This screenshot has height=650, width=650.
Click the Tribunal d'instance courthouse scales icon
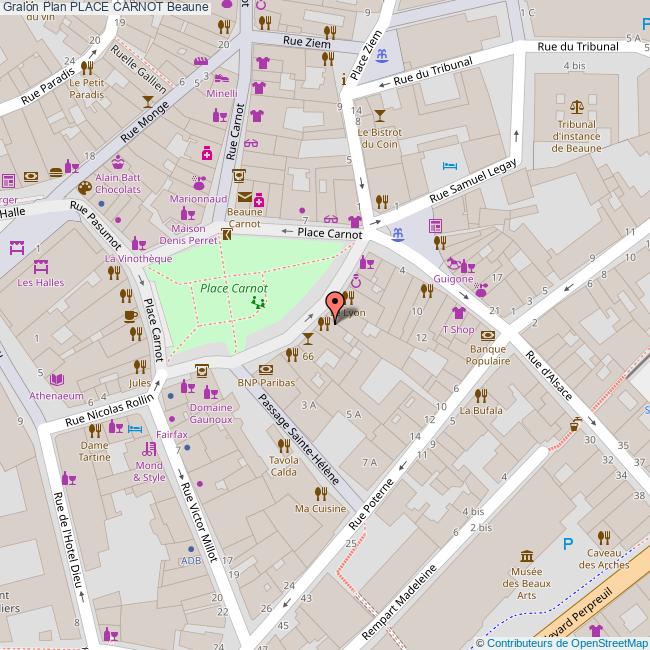577,105
